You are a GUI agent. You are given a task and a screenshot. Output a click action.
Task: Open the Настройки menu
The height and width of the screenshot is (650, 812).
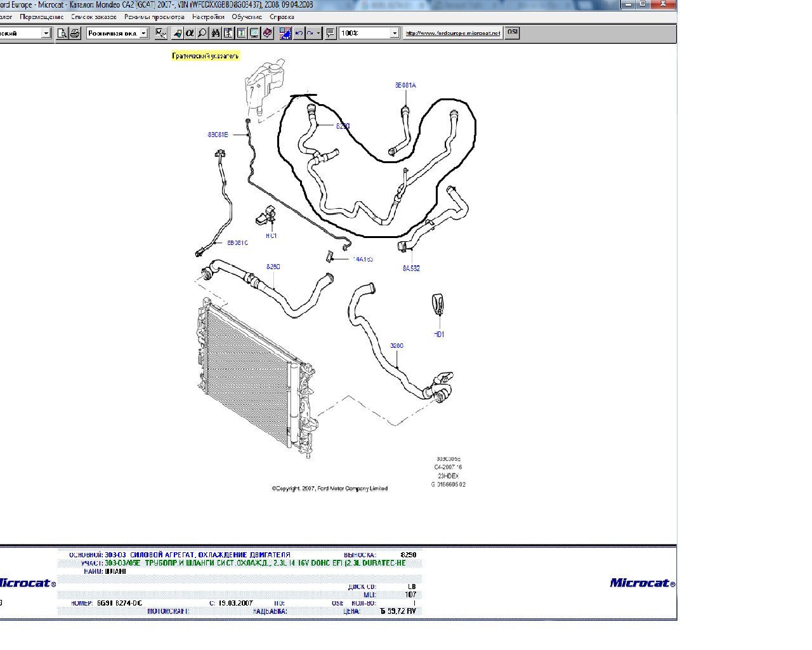207,17
